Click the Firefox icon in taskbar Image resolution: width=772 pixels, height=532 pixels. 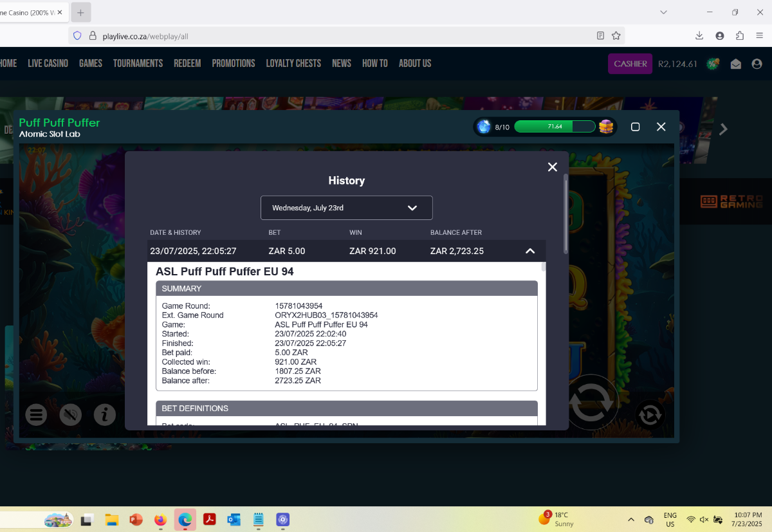[x=160, y=520]
